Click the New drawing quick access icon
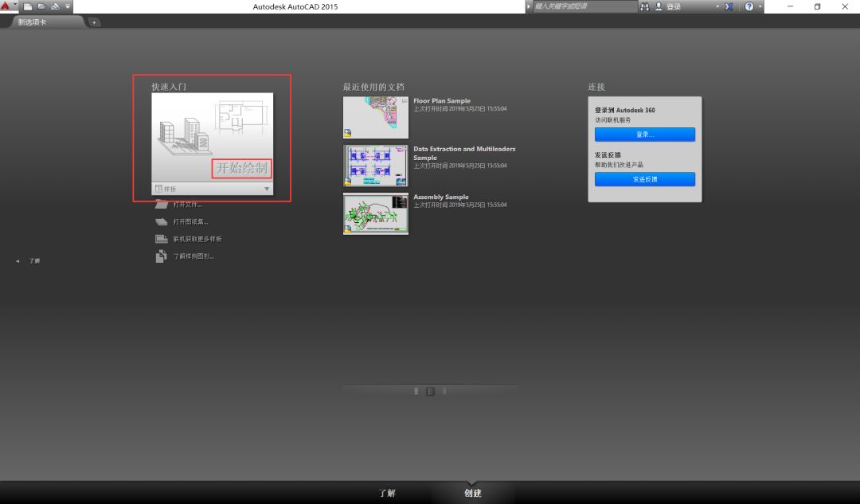The width and height of the screenshot is (860, 504). (27, 6)
